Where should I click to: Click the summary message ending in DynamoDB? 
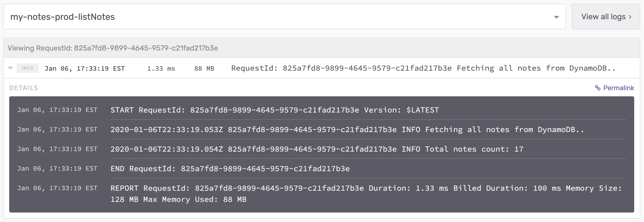423,68
